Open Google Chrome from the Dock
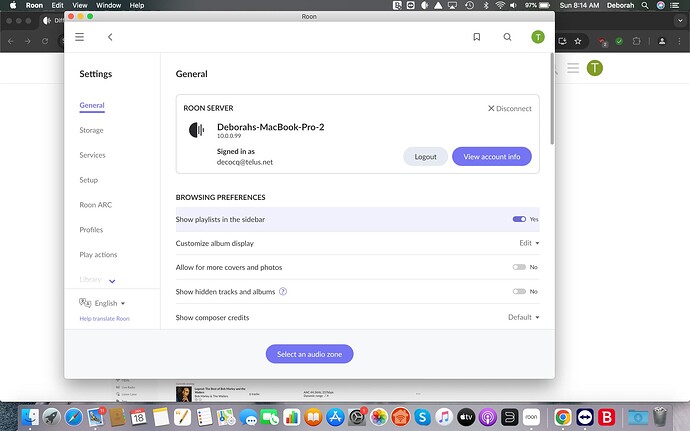 pos(563,417)
